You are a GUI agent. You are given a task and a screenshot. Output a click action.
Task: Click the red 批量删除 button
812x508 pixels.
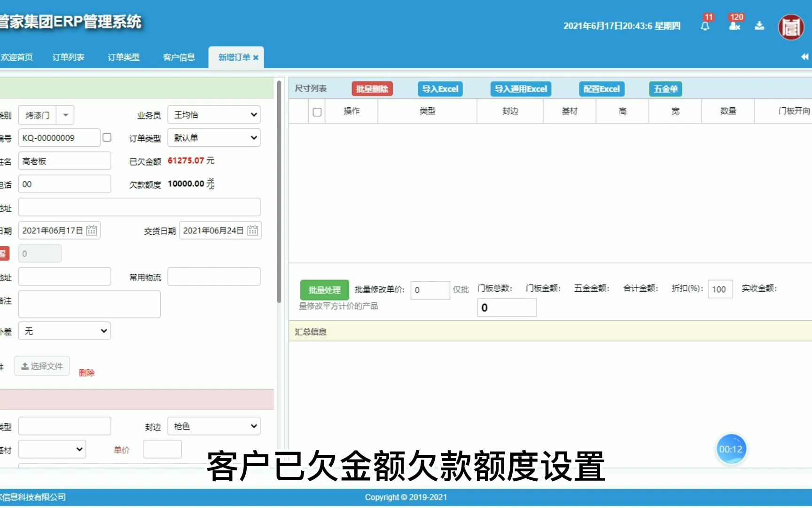tap(372, 88)
